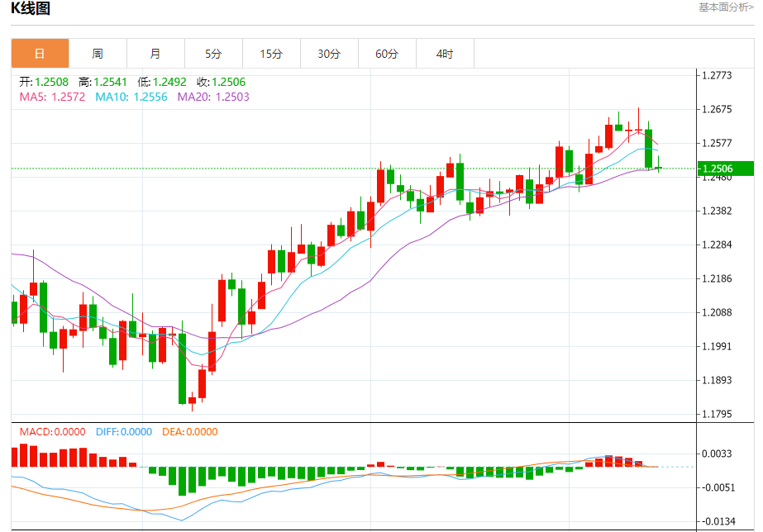Click the 1.2675 axis value
Image resolution: width=763 pixels, height=532 pixels.
pyautogui.click(x=716, y=109)
